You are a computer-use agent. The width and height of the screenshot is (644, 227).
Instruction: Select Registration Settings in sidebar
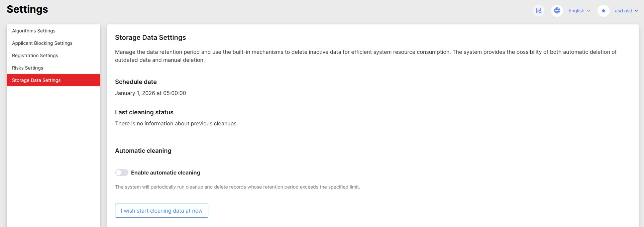point(35,55)
